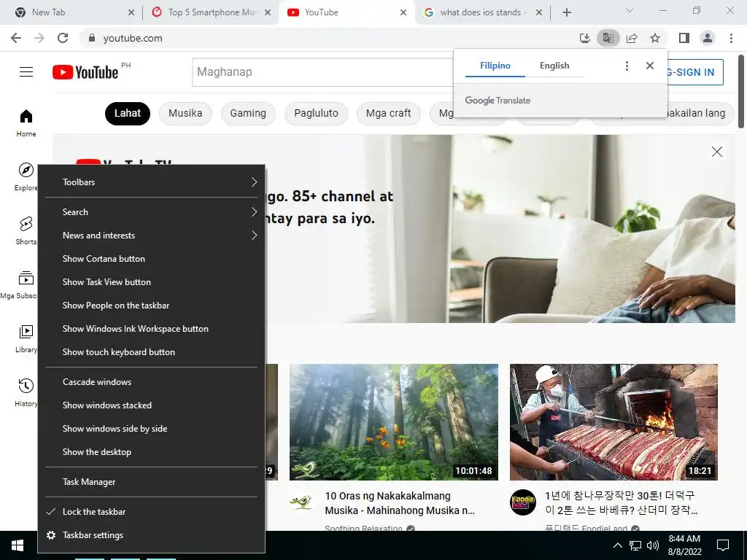This screenshot has height=560, width=747.
Task: Open the clock showing 8:44 AM
Action: click(684, 545)
